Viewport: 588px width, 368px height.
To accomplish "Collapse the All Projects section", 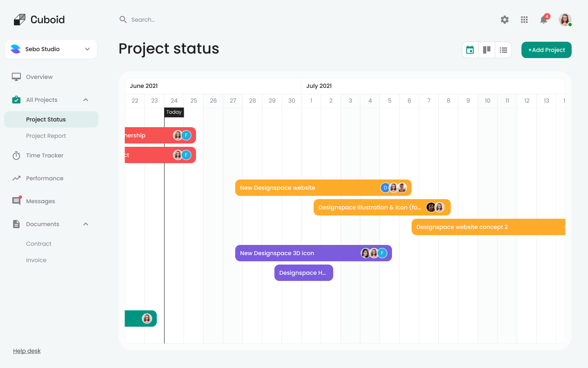I will pyautogui.click(x=85, y=99).
